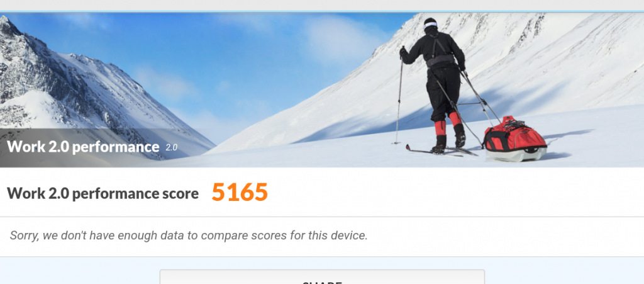Click the skier's left ski pole
644x284 pixels.
tap(399, 95)
